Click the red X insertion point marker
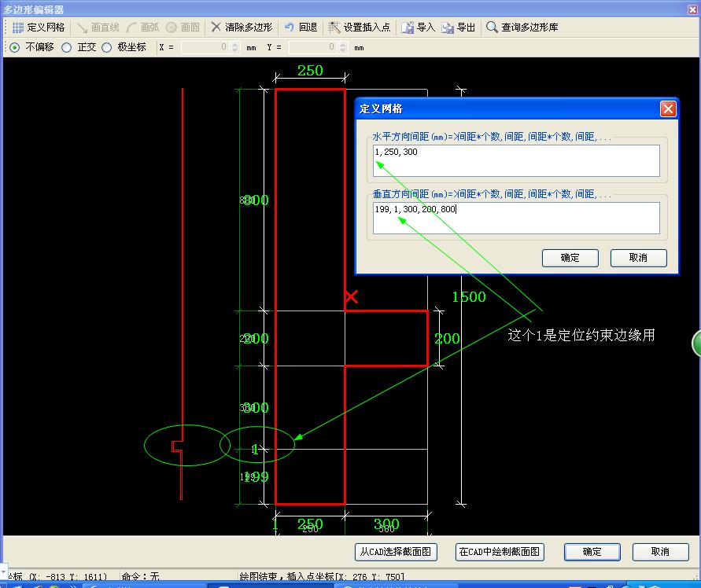701x588 pixels. pos(352,296)
